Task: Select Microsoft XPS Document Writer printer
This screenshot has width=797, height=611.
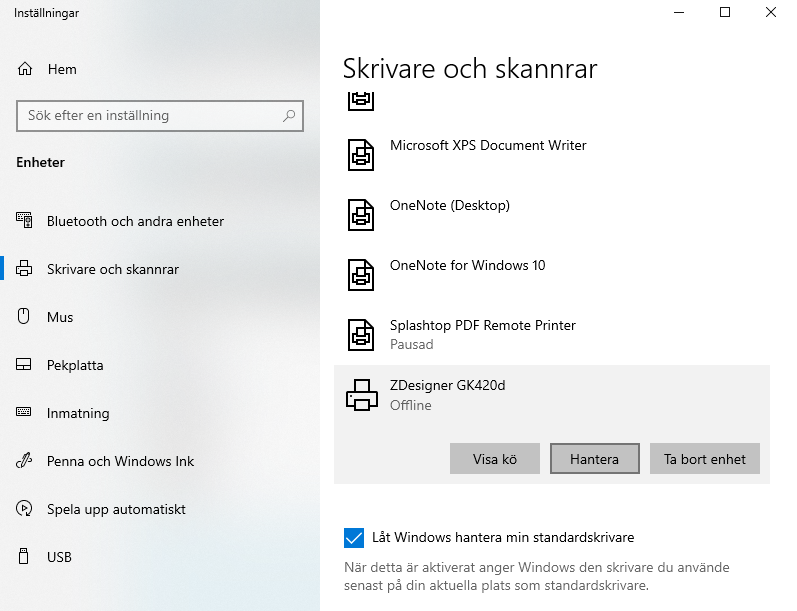Action: coord(488,146)
